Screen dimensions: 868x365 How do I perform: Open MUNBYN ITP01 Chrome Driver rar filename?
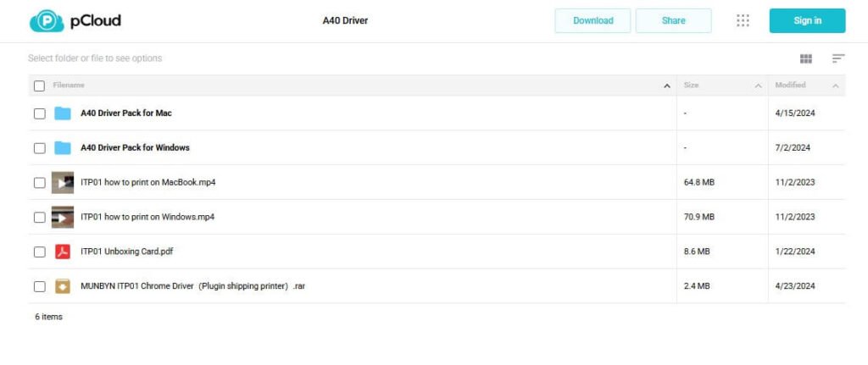pos(192,286)
